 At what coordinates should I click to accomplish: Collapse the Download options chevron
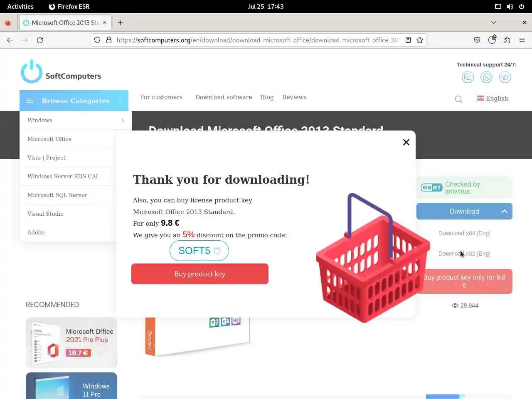pyautogui.click(x=504, y=211)
